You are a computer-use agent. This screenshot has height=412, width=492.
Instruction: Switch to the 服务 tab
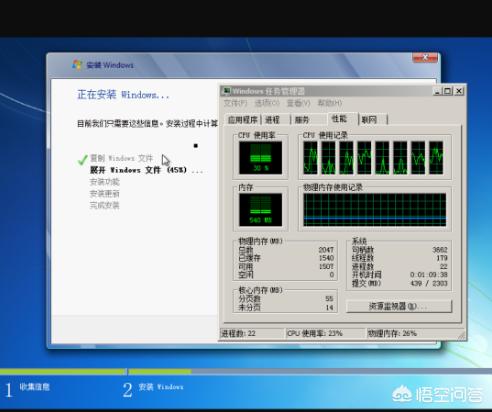click(302, 120)
